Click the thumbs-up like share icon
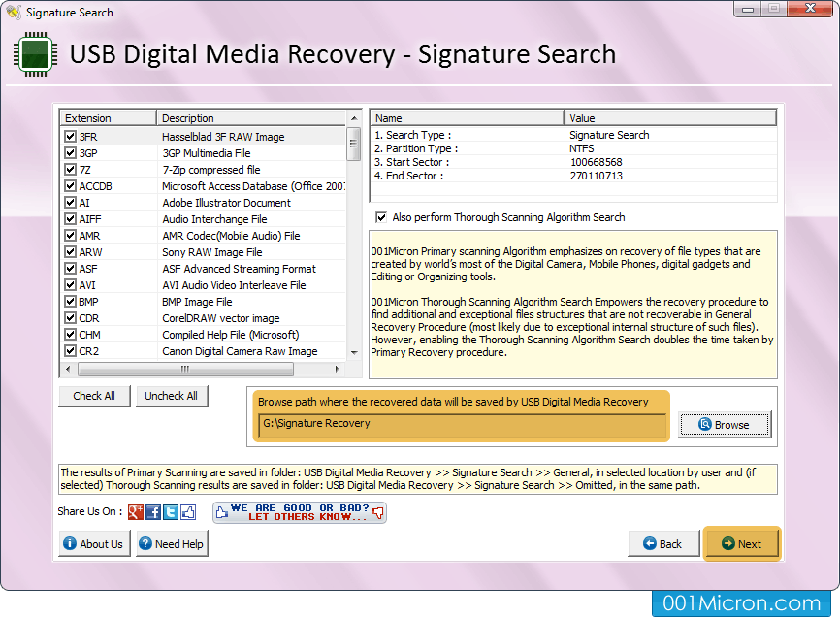Image resolution: width=840 pixels, height=617 pixels. (x=188, y=512)
